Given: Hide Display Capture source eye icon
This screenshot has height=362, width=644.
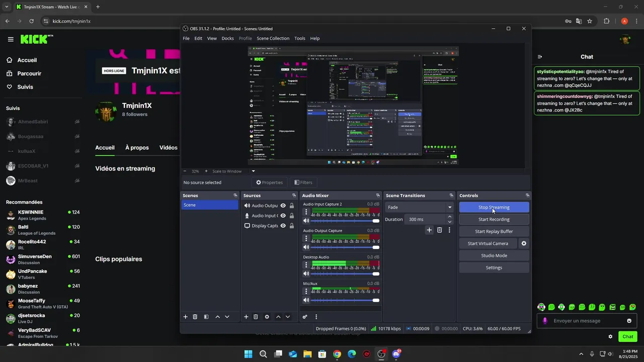Looking at the screenshot, I should (283, 226).
